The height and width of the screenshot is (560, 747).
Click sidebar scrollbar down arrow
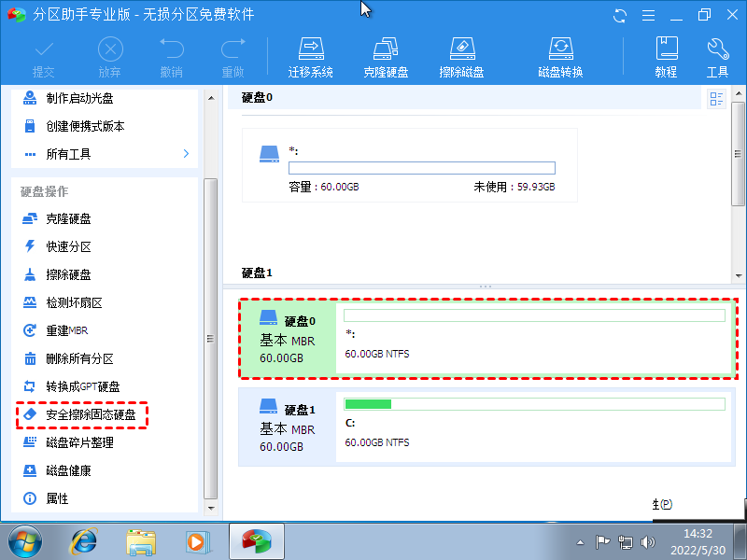211,508
